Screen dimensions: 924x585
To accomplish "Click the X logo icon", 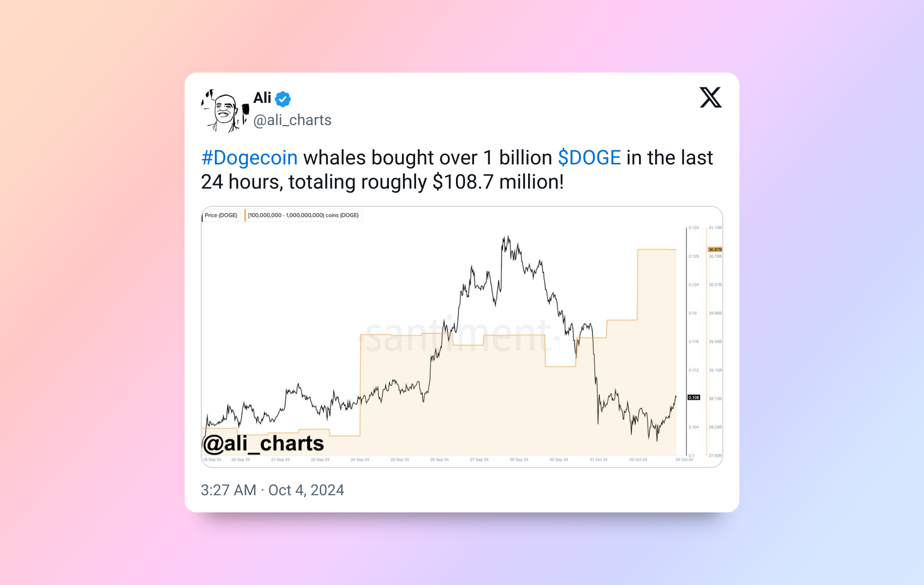I will pos(711,97).
